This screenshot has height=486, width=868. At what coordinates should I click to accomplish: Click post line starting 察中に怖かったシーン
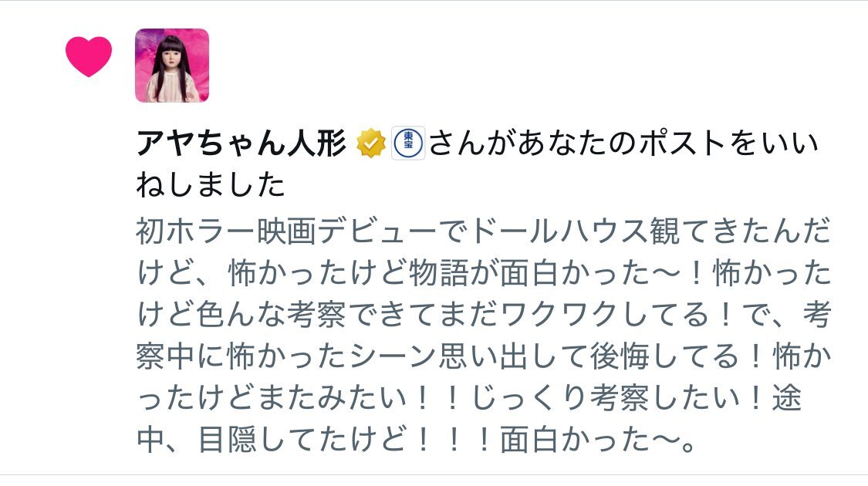coord(484,356)
